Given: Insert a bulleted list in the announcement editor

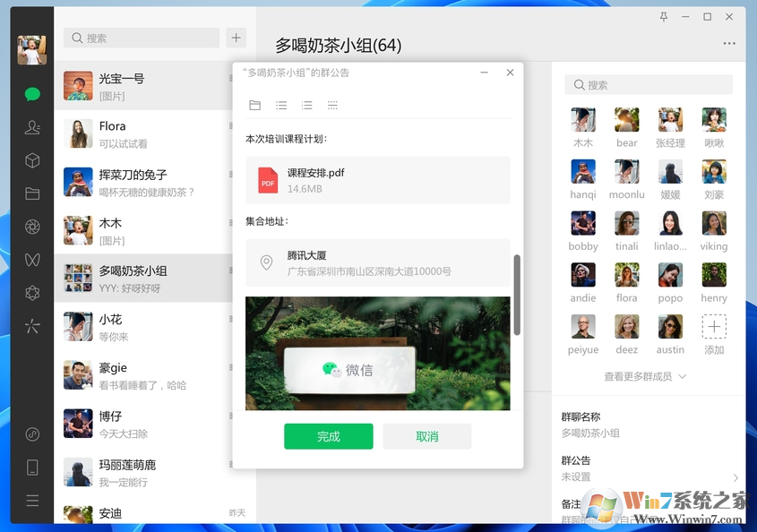Looking at the screenshot, I should coord(280,105).
